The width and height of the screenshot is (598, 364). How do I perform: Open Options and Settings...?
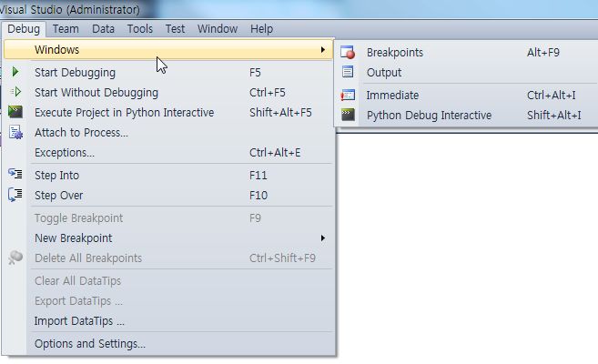point(168,344)
